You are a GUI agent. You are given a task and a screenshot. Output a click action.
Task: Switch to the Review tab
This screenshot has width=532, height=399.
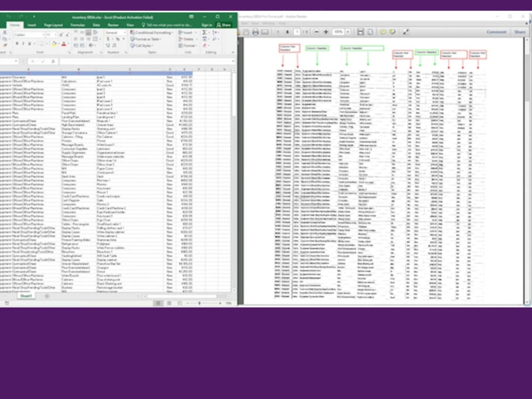click(x=113, y=25)
